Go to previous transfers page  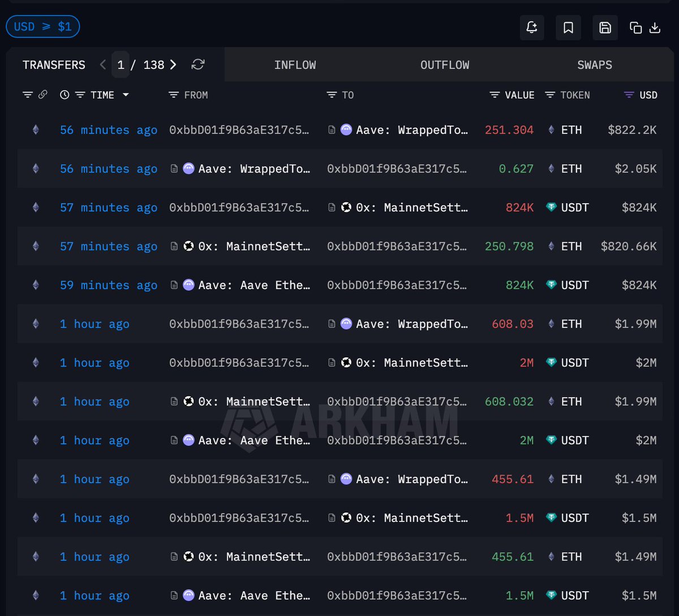point(102,64)
